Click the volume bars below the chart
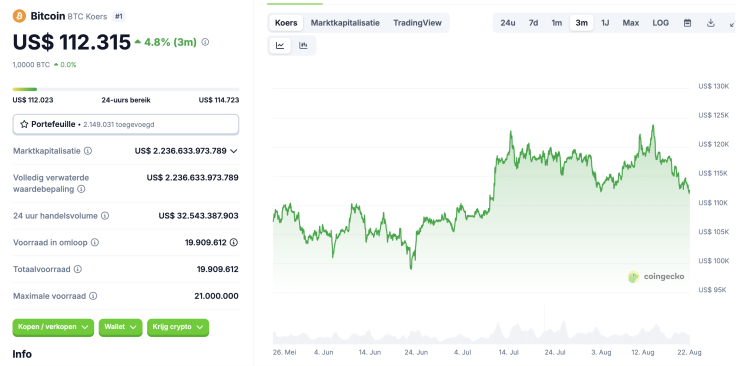 coord(481,333)
